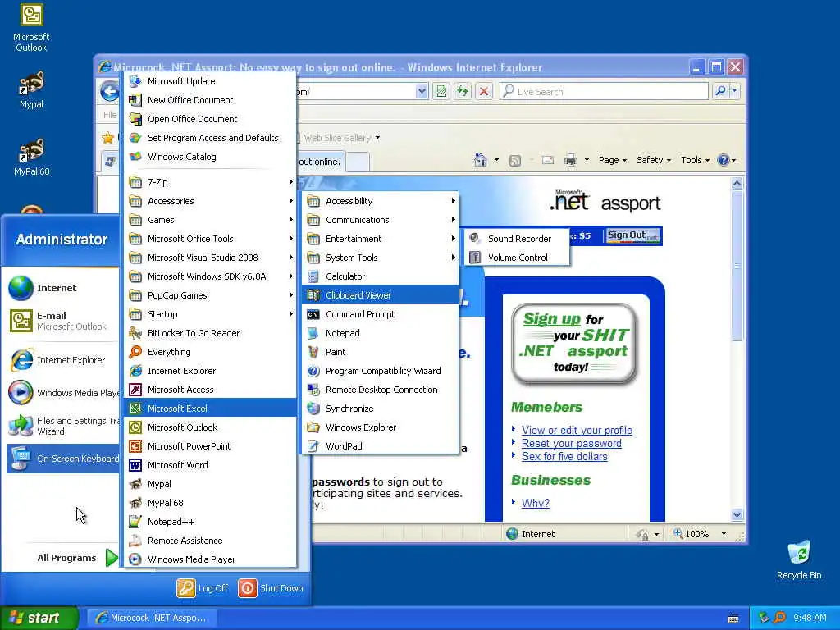The image size is (840, 630).
Task: Launch Everything search program
Action: point(211,352)
